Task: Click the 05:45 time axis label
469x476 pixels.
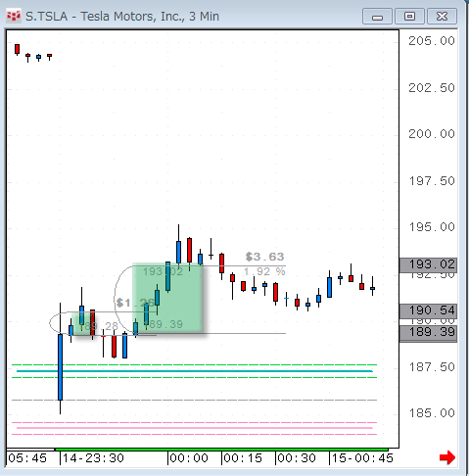Action: pyautogui.click(x=27, y=458)
